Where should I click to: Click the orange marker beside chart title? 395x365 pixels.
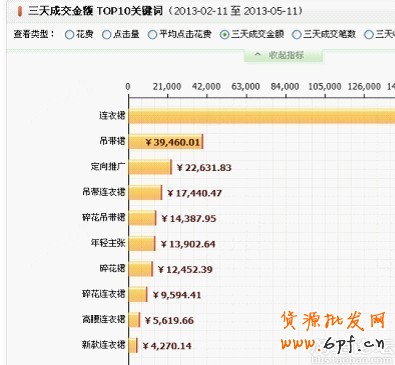pyautogui.click(x=20, y=11)
